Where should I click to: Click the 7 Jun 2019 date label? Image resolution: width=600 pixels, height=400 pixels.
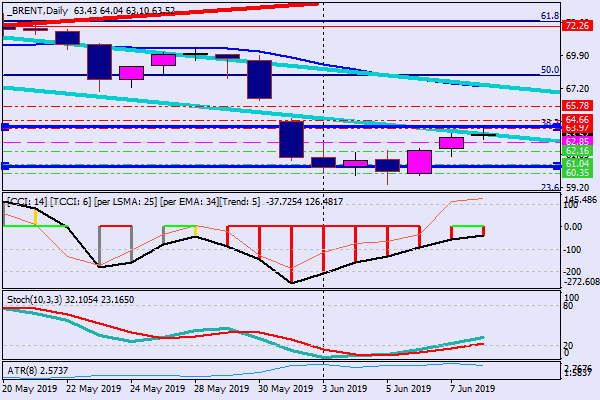(473, 389)
